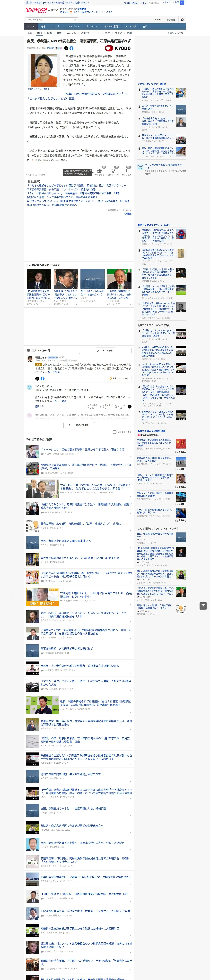Open the トップ navigation tab
210x980 pixels.
31,27
